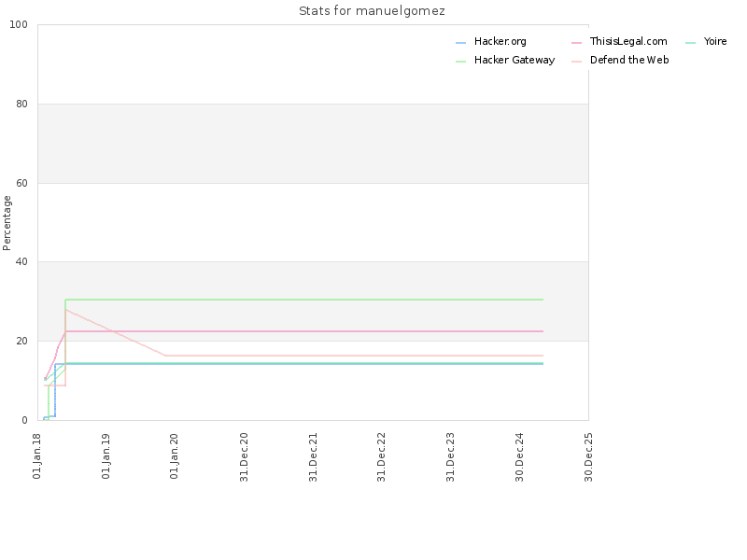This screenshot has height=560, width=747.
Task: Click the 100 label on y-axis
Action: 19,25
